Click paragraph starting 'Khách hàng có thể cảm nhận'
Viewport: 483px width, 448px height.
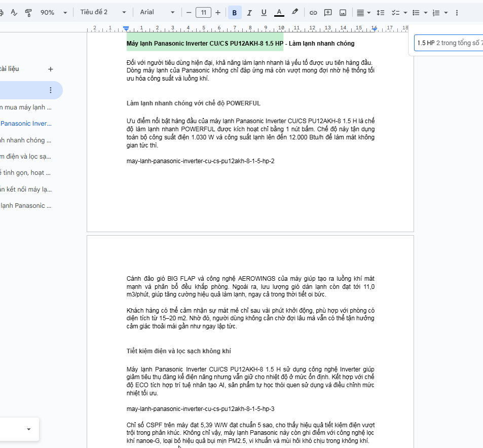(250, 318)
